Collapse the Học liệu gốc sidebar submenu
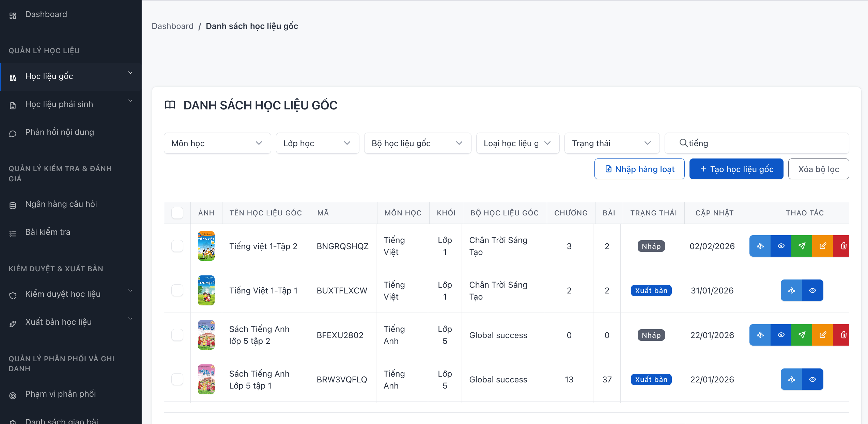The image size is (868, 424). point(130,73)
